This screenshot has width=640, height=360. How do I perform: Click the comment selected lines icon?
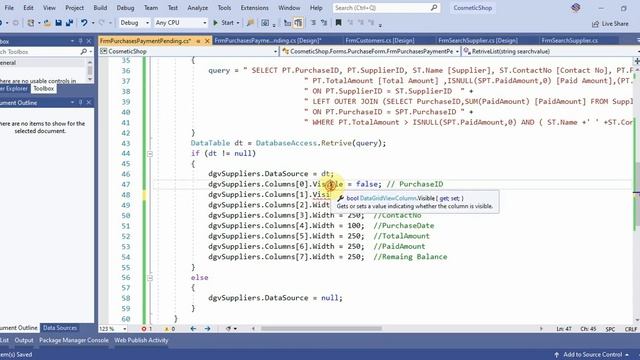pyautogui.click(x=313, y=23)
